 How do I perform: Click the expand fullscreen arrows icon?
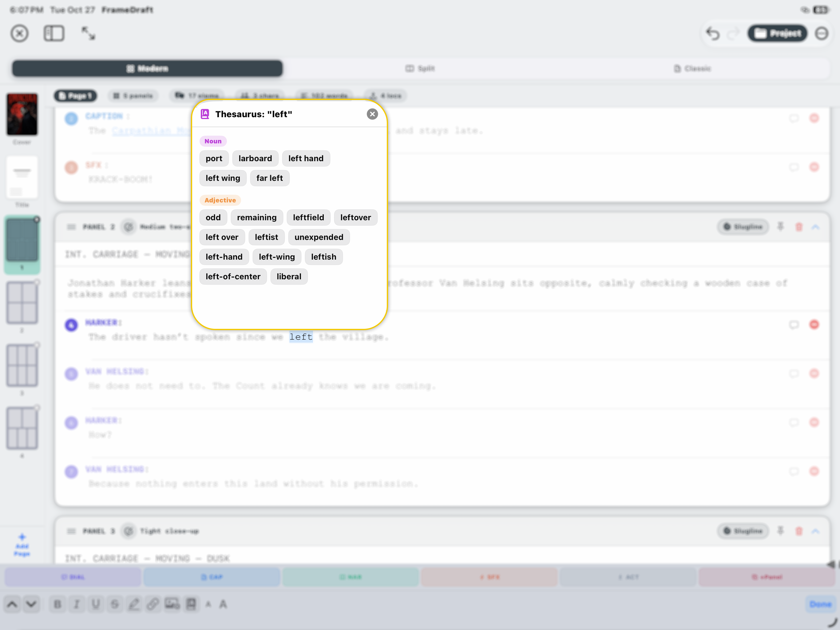(89, 34)
